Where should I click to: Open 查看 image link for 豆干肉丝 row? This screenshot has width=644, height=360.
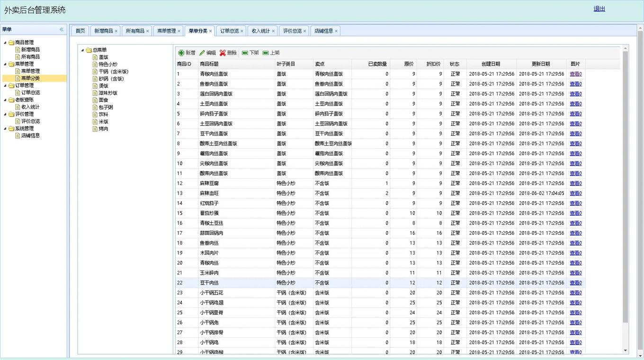pos(575,283)
